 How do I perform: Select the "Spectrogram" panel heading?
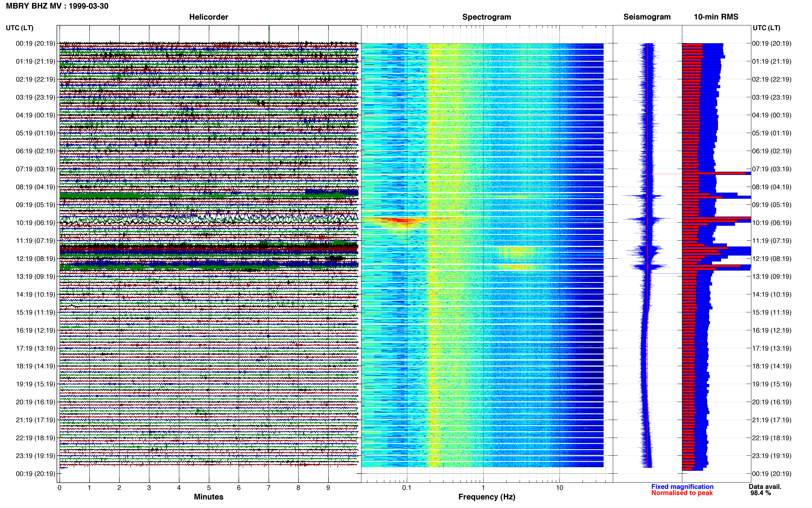pos(487,17)
